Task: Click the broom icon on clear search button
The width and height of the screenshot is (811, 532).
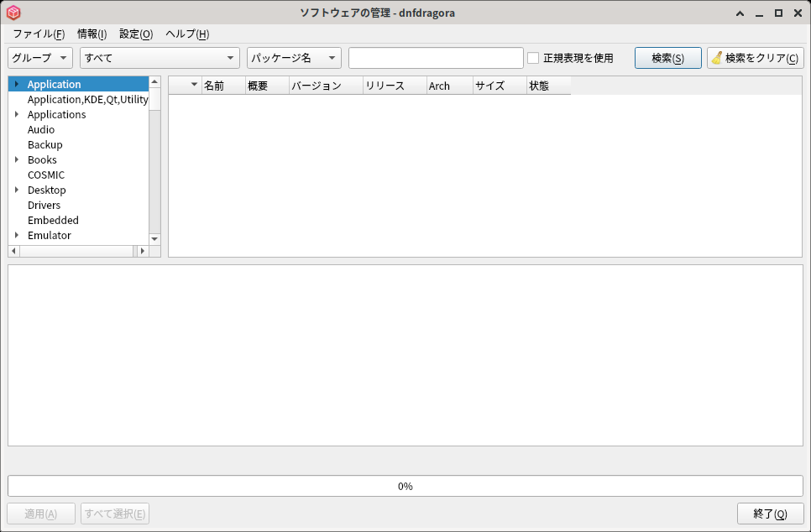Action: click(717, 58)
